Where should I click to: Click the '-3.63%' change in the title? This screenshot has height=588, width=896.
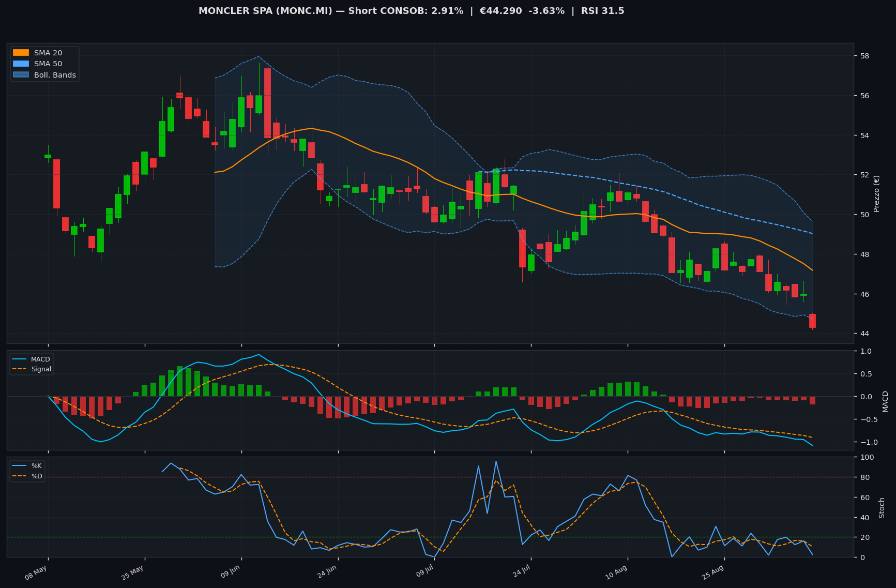(547, 11)
